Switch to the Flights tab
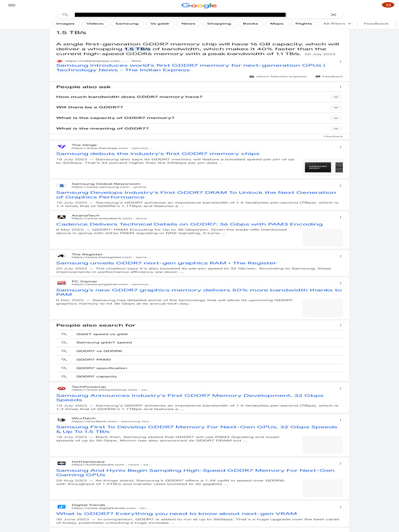The image size is (399, 532). pyautogui.click(x=303, y=23)
